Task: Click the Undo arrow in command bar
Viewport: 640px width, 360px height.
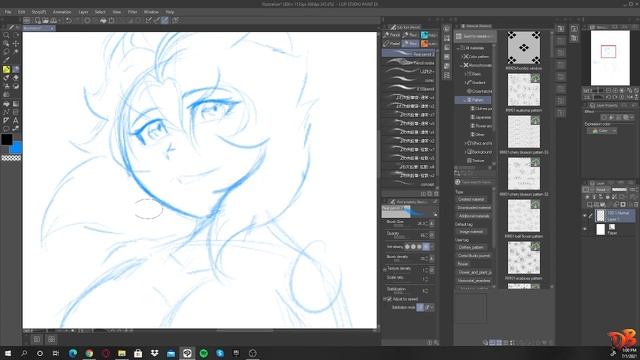Action: (x=69, y=20)
